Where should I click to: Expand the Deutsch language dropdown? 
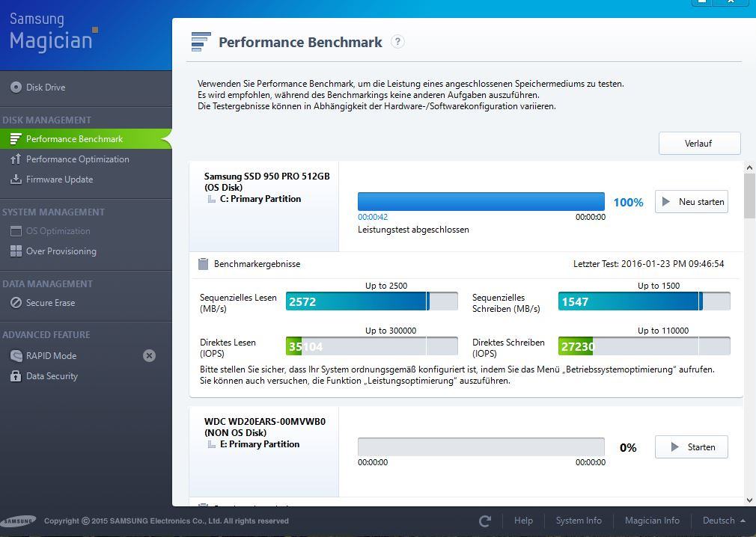coord(724,521)
